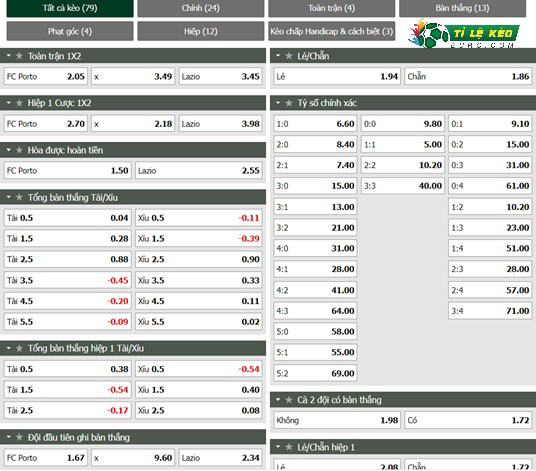
Task: Collapse Tổng bàn thắng hiệp 1 Tài/Xỉu arrow
Action: click(x=9, y=348)
